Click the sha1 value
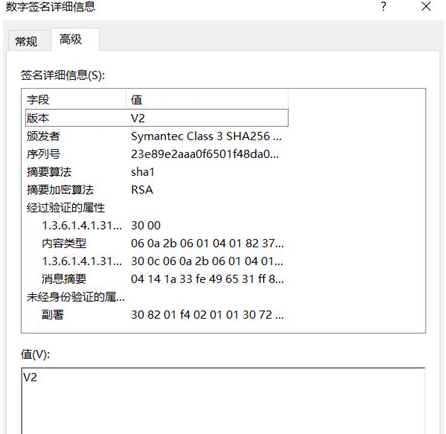This screenshot has width=446, height=434. point(143,172)
